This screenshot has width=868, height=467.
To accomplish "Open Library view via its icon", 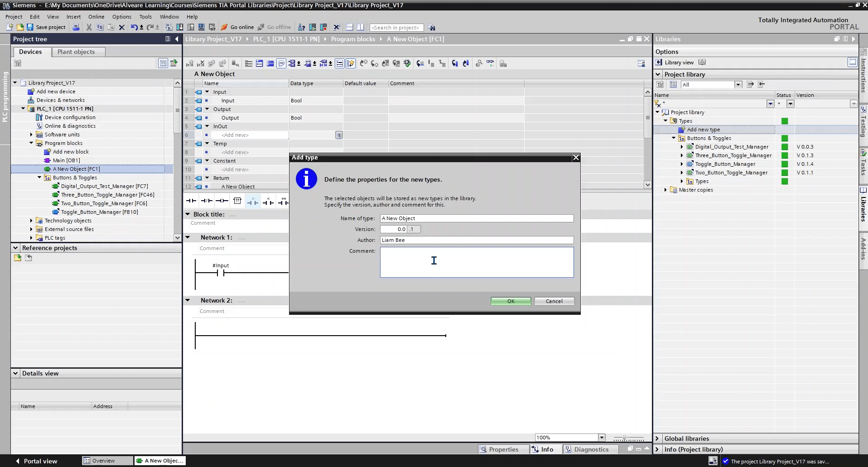I will point(659,63).
